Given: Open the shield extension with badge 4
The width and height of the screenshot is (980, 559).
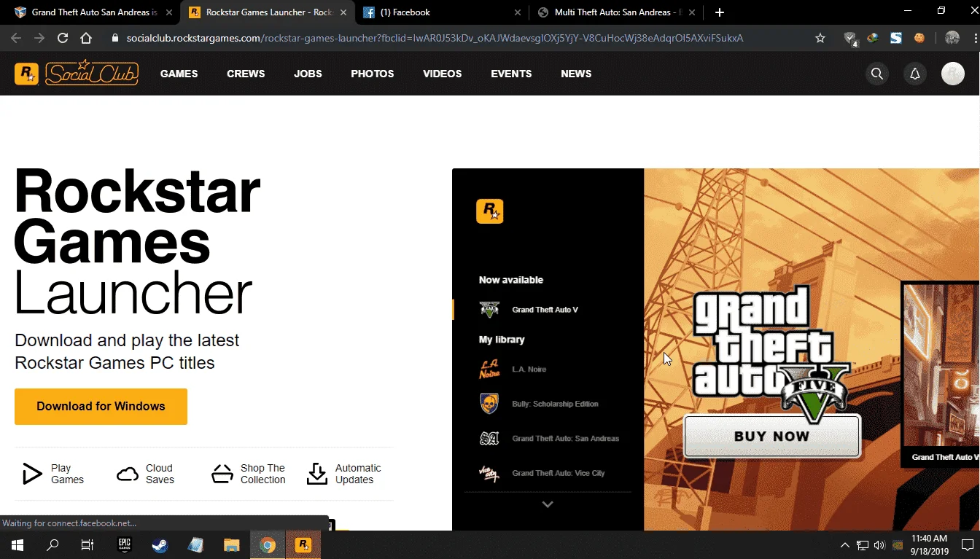Looking at the screenshot, I should (850, 38).
